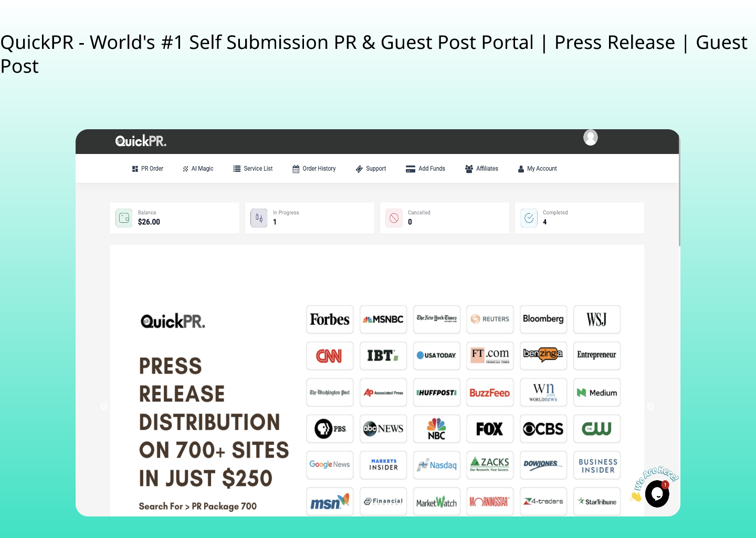Click the USA Today logo tile

(437, 356)
